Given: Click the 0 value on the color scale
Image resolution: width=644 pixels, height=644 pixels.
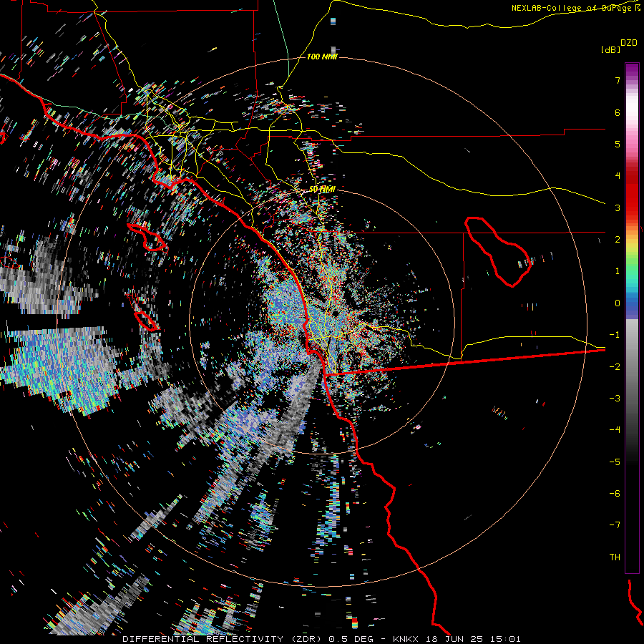Looking at the screenshot, I should point(618,303).
